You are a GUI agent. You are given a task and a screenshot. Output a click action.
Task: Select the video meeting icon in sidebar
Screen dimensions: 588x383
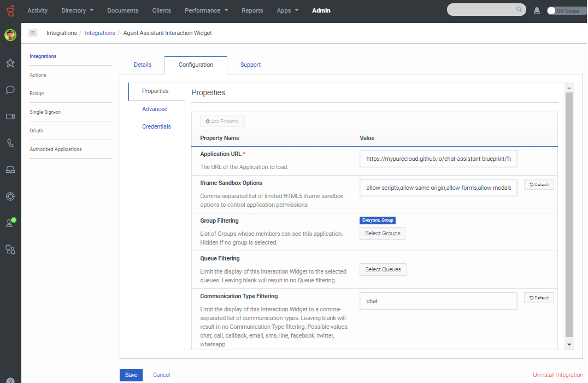pos(10,116)
